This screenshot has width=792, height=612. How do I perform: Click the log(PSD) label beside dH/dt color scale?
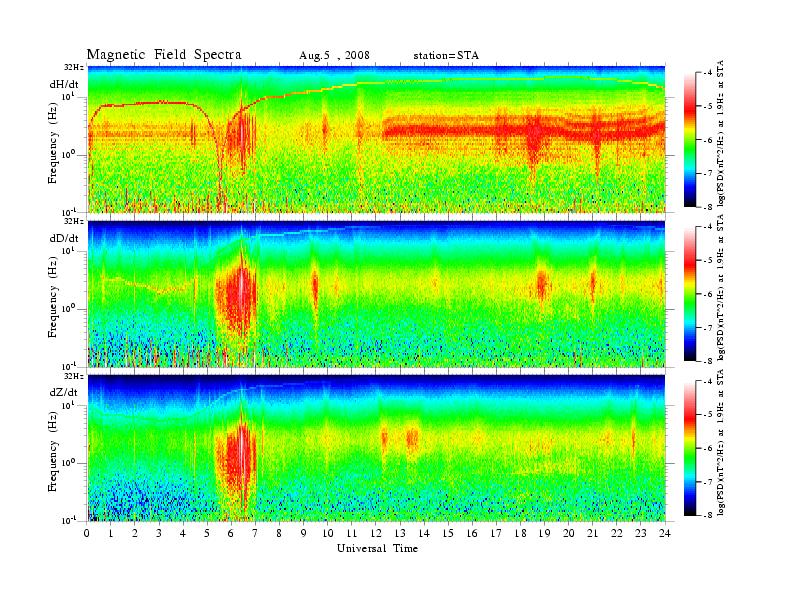pyautogui.click(x=721, y=133)
